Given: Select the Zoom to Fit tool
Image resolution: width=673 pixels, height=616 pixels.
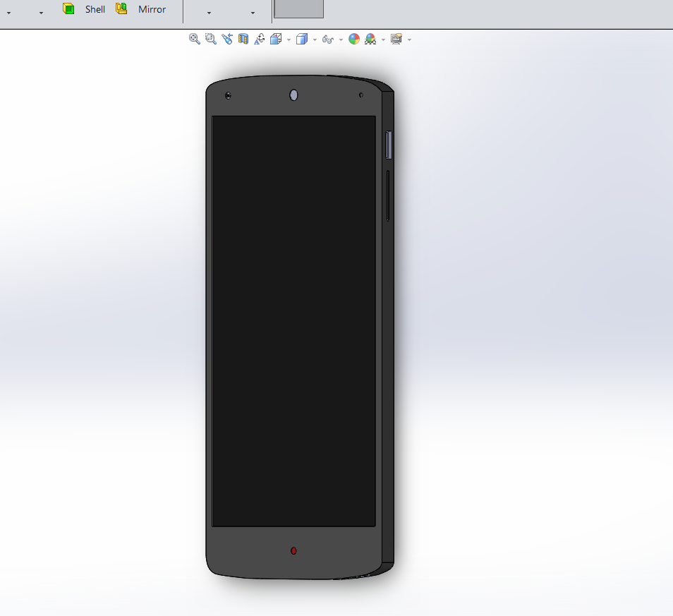Looking at the screenshot, I should 193,39.
